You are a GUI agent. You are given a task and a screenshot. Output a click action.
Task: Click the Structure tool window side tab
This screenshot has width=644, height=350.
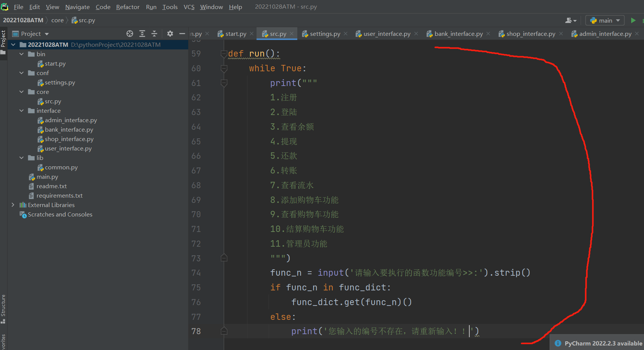click(x=3, y=309)
